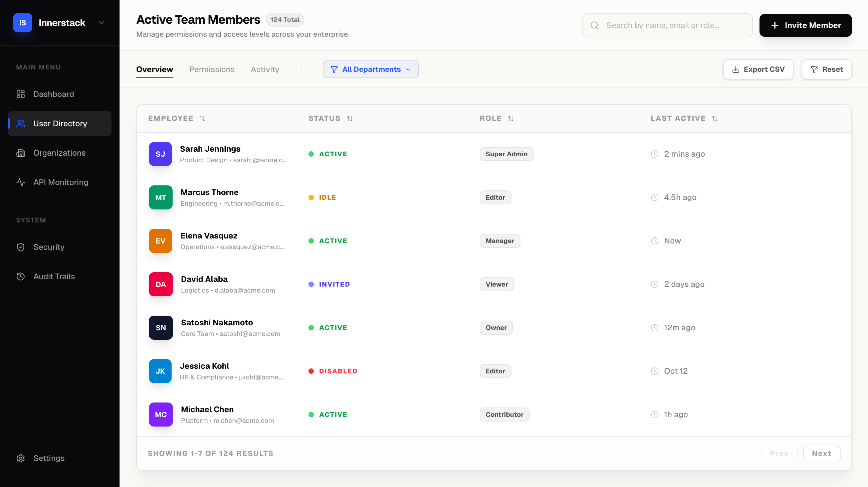Select the Dashboard icon in sidebar

pyautogui.click(x=21, y=94)
